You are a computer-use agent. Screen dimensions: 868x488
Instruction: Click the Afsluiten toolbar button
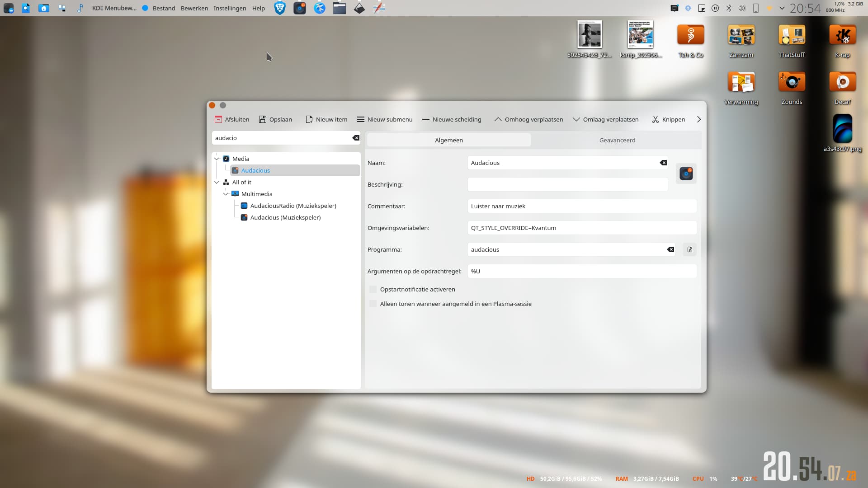(231, 119)
